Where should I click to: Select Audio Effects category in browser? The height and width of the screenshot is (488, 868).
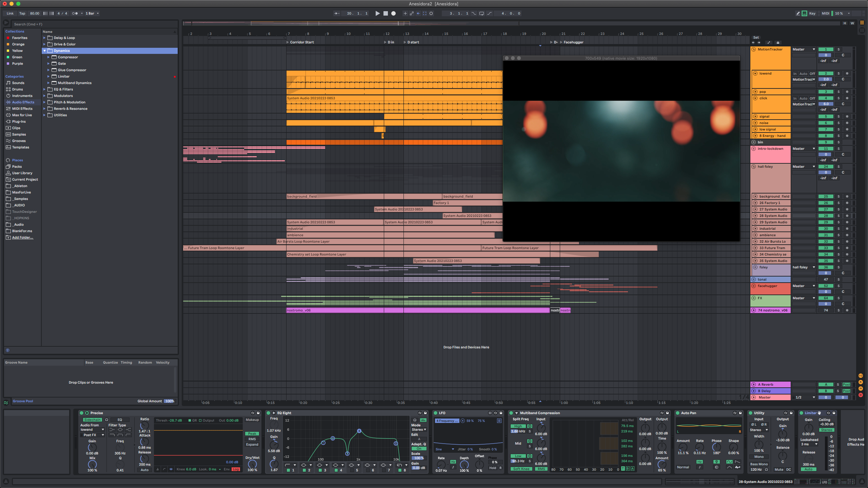click(x=23, y=102)
